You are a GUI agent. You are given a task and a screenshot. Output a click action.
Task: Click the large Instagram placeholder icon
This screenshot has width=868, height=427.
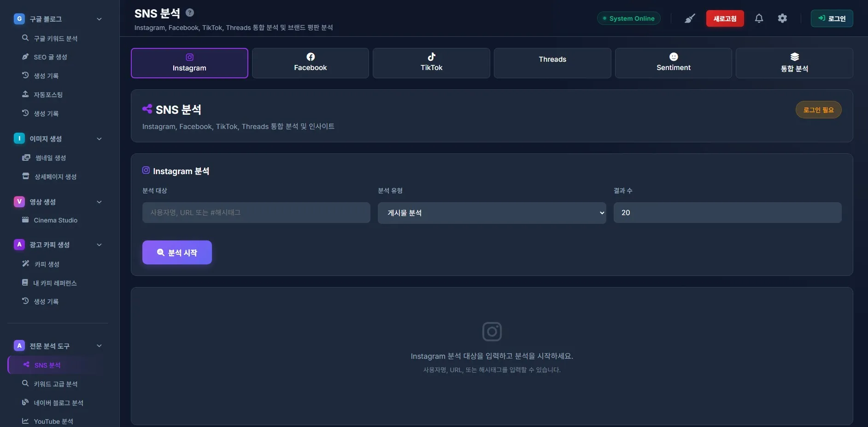tap(492, 331)
